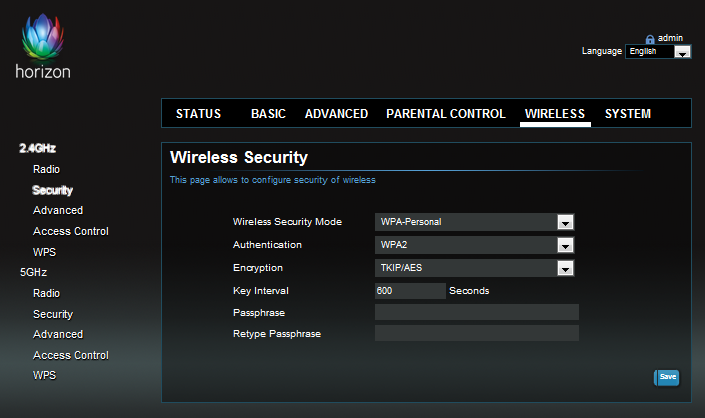Switch to the ADVANCED tab

pos(336,114)
